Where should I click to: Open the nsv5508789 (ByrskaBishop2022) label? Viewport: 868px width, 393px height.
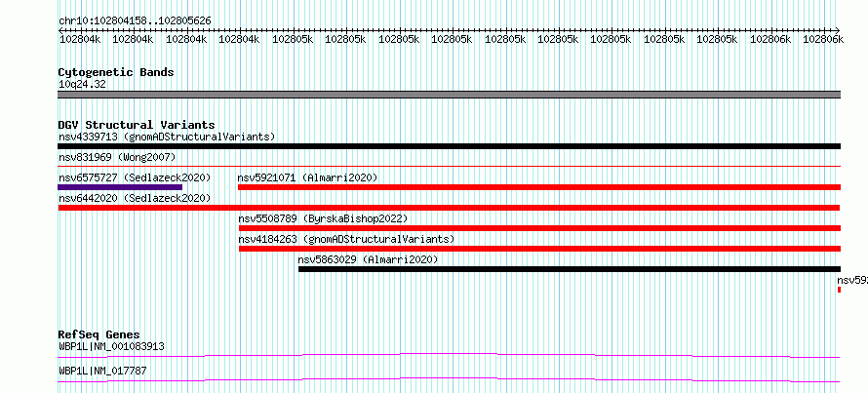coord(323,218)
